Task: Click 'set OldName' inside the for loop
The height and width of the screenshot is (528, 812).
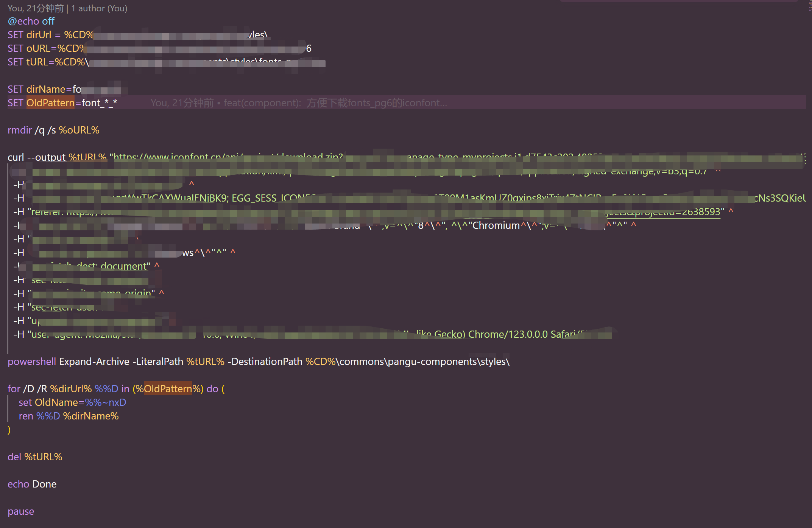Action: click(48, 402)
